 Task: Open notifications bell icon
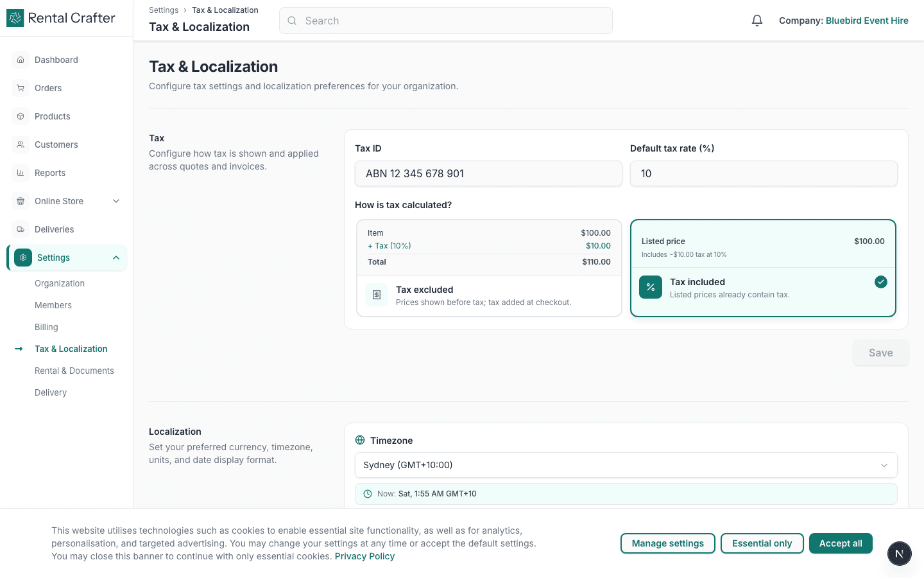(x=757, y=21)
